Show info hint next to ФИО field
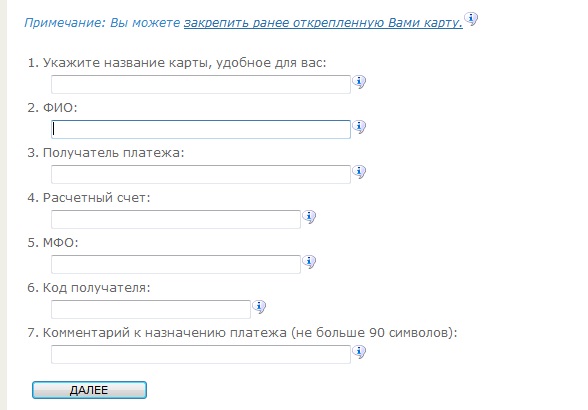Image resolution: width=588 pixels, height=410 pixels. [359, 126]
